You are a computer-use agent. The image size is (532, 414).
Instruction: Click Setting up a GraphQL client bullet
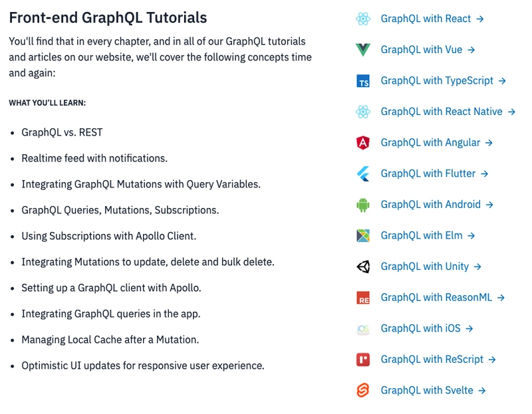111,288
